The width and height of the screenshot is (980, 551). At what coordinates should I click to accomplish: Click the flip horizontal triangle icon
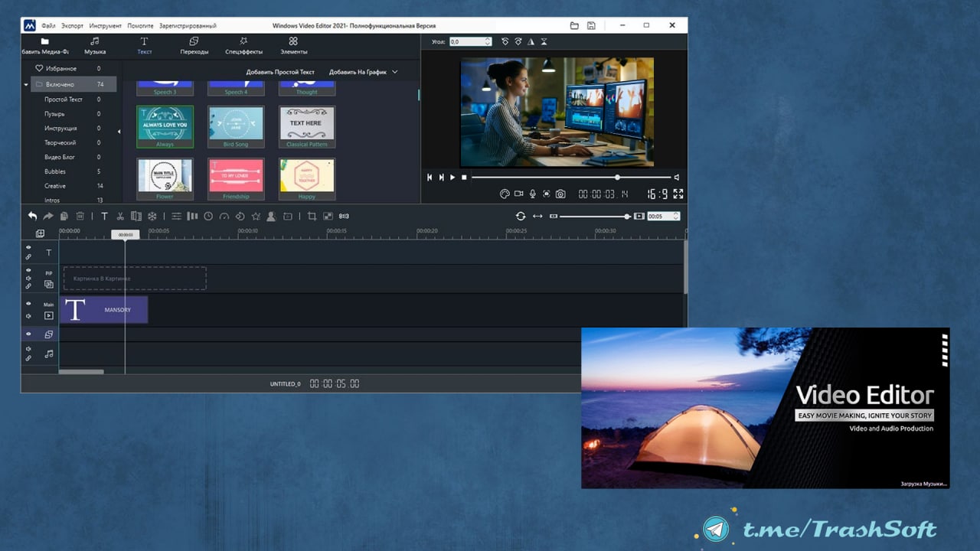pyautogui.click(x=531, y=42)
